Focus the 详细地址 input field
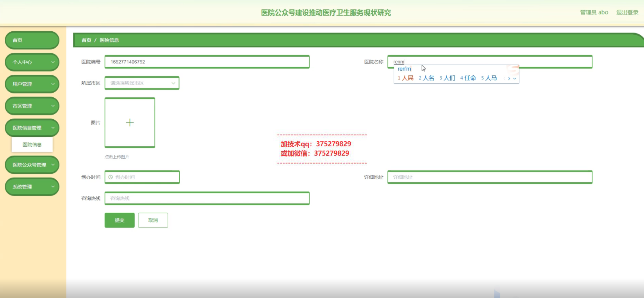Viewport: 644px width, 298px height. 490,177
